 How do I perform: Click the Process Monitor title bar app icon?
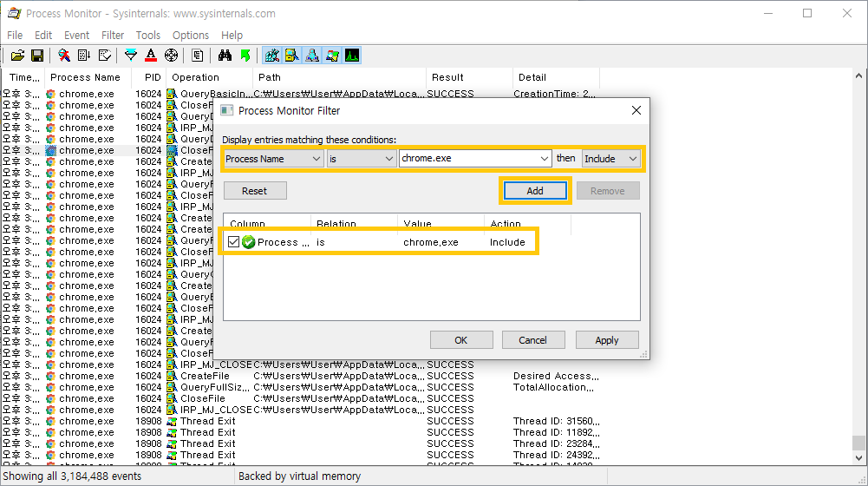(x=14, y=13)
